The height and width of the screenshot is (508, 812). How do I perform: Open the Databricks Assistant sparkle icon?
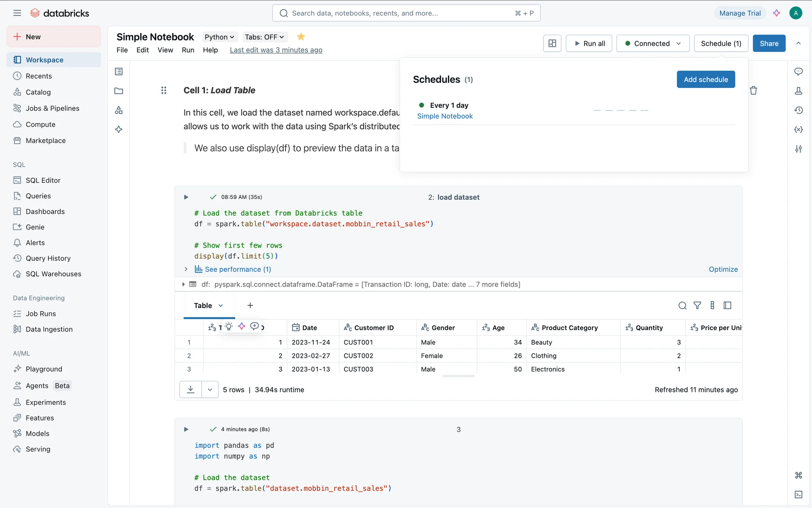pyautogui.click(x=776, y=13)
